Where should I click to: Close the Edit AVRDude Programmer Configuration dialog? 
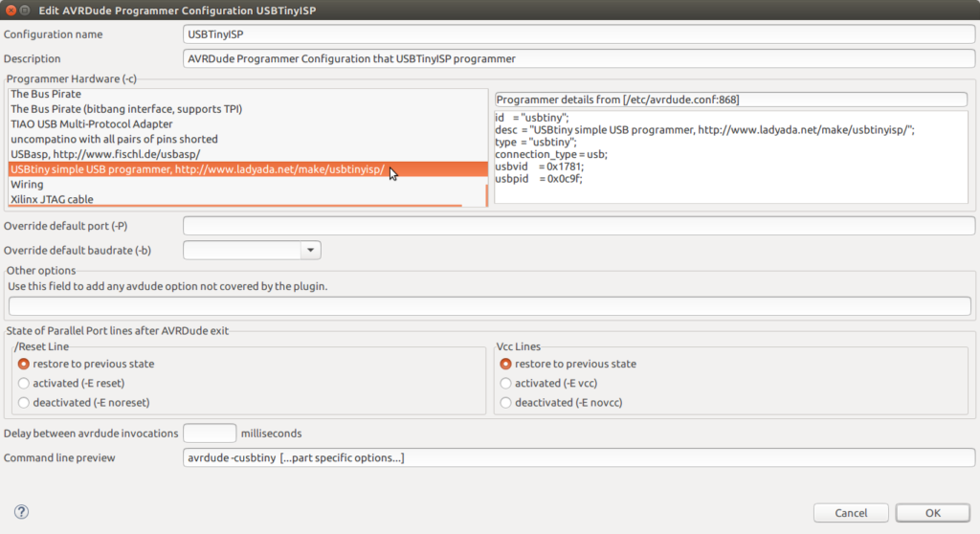[x=11, y=10]
